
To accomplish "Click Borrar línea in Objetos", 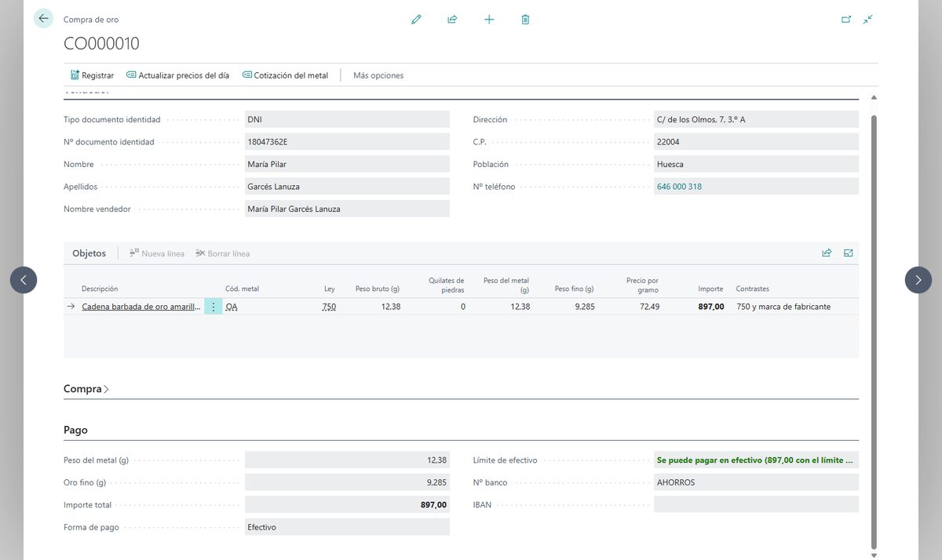I will 223,253.
